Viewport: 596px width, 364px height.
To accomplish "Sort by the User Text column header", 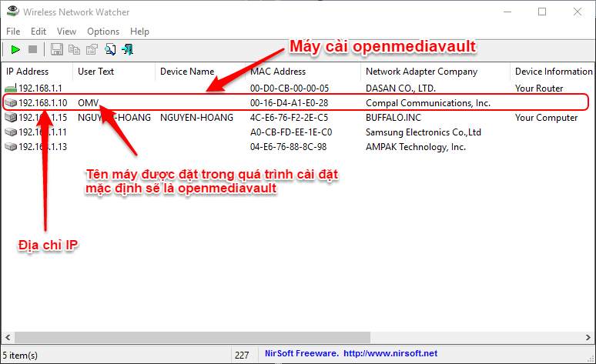I will [114, 72].
